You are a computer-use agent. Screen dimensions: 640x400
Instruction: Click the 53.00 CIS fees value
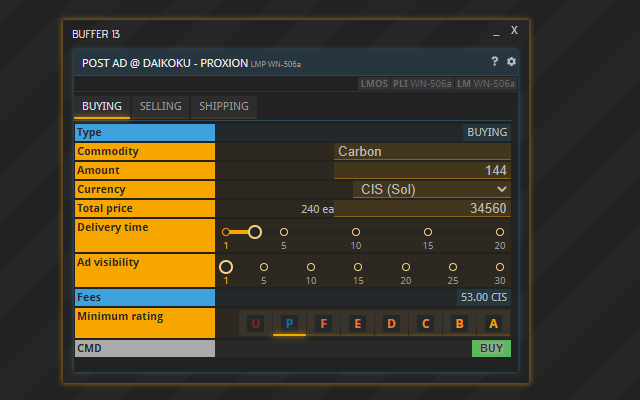tap(484, 298)
